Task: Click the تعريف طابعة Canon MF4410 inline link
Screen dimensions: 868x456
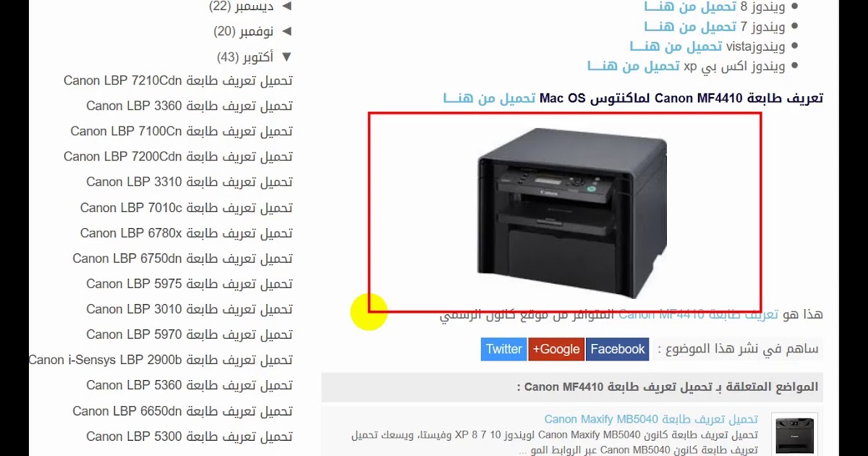Action: click(698, 314)
